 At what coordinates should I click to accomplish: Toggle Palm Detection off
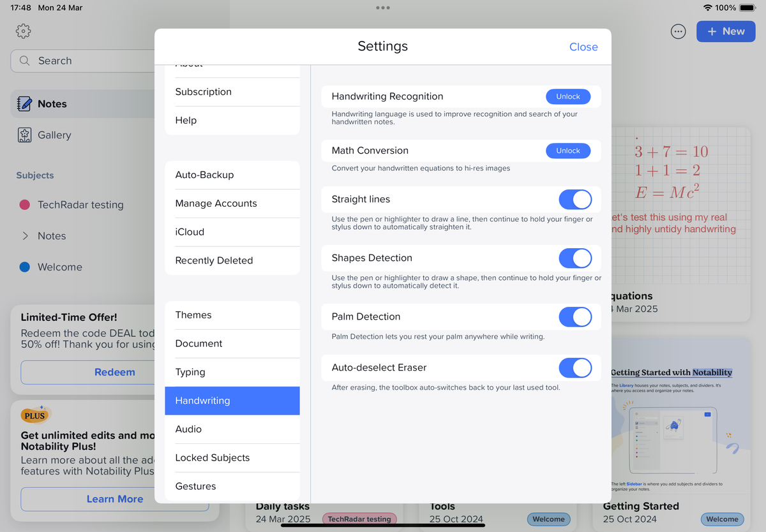click(575, 316)
